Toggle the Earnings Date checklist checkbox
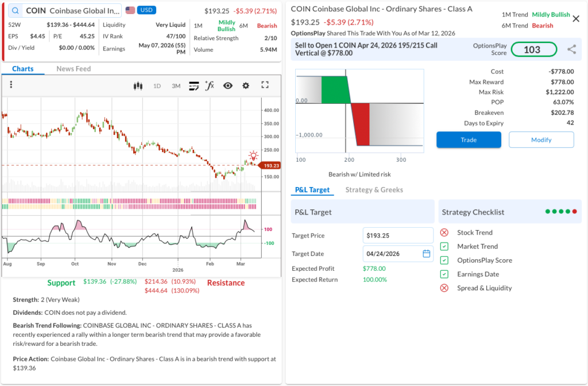This screenshot has width=588, height=386. 444,274
